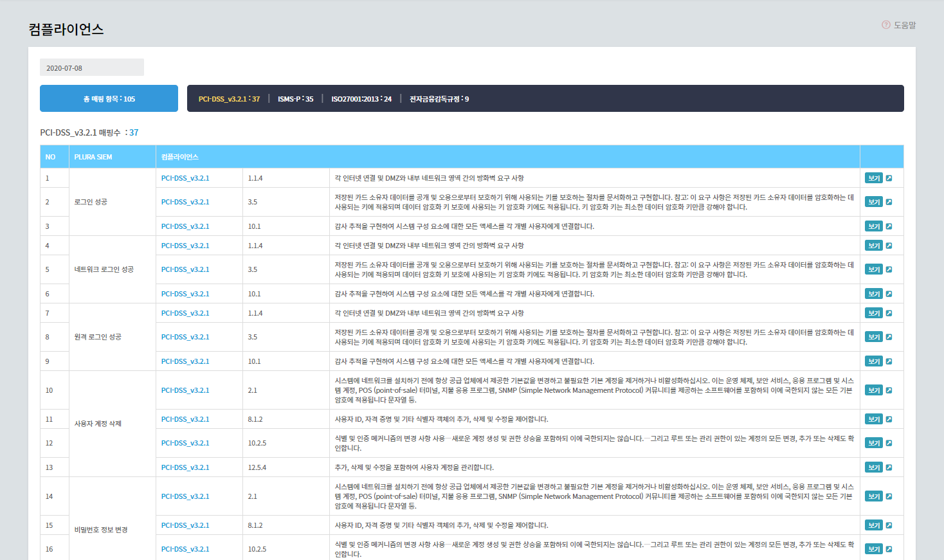Open external link icon in row 10
Screen dimensions: 944x560
pos(889,390)
